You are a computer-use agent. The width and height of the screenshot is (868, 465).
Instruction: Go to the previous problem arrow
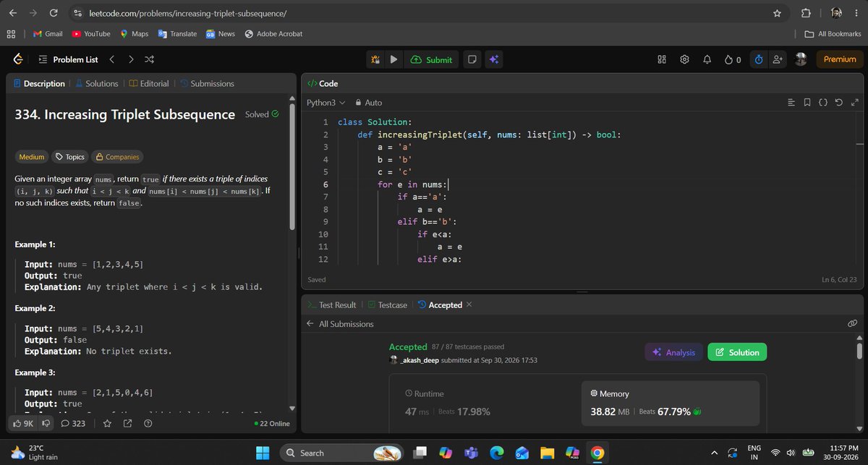[x=112, y=59]
